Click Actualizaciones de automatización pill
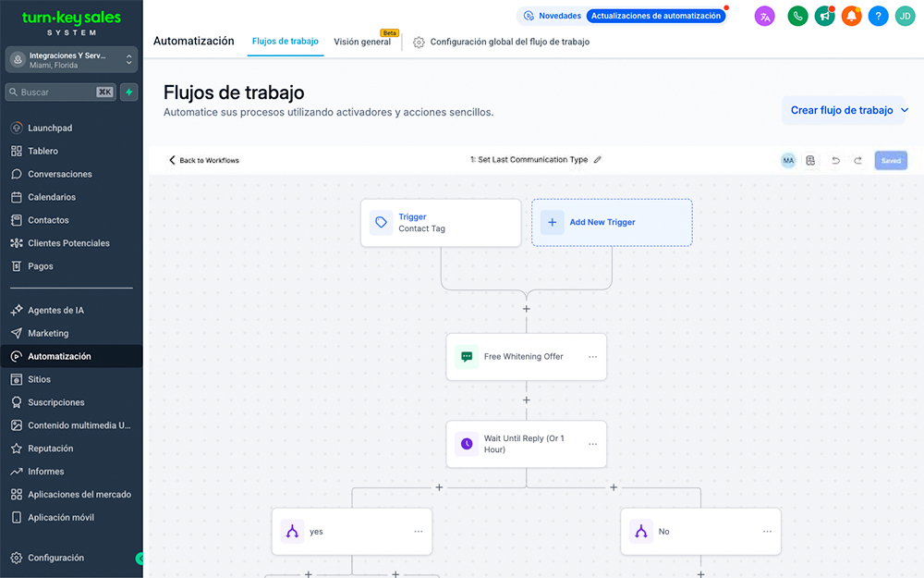 click(x=655, y=16)
